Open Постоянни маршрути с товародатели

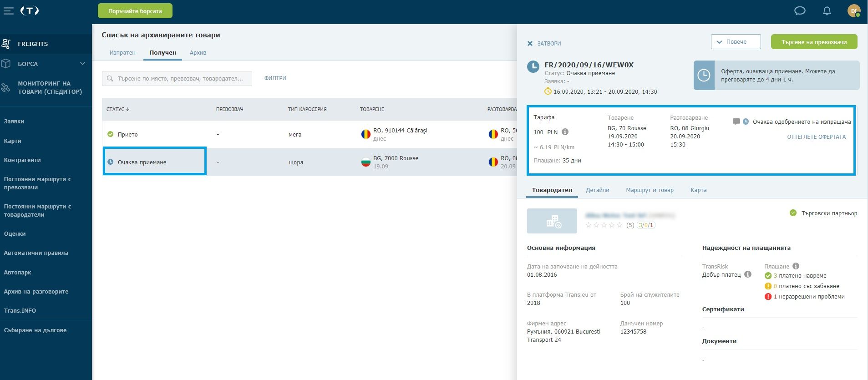[37, 211]
